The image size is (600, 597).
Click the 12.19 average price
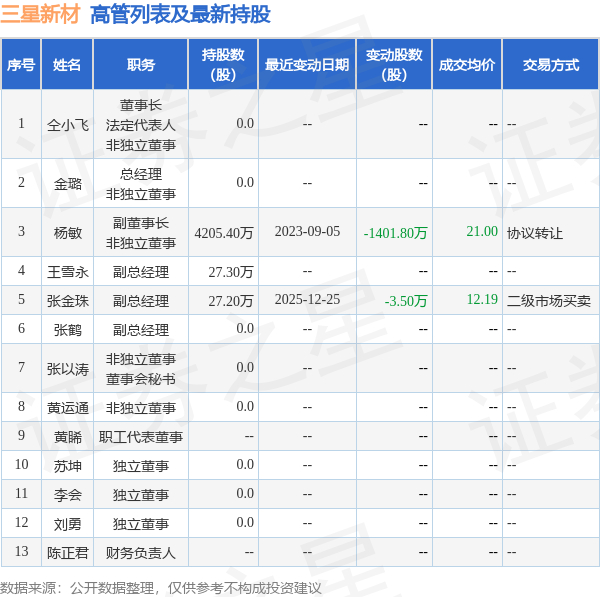pyautogui.click(x=482, y=299)
